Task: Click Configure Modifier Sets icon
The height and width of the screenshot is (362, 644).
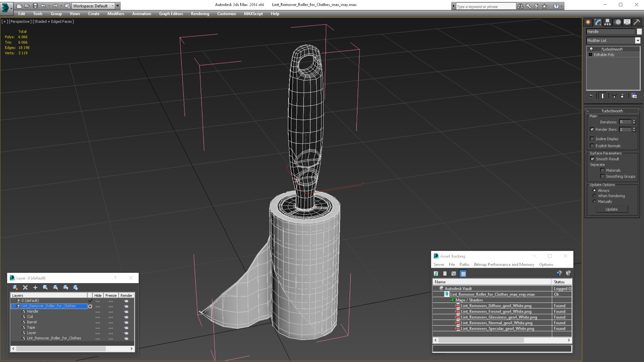Action: 634,96
